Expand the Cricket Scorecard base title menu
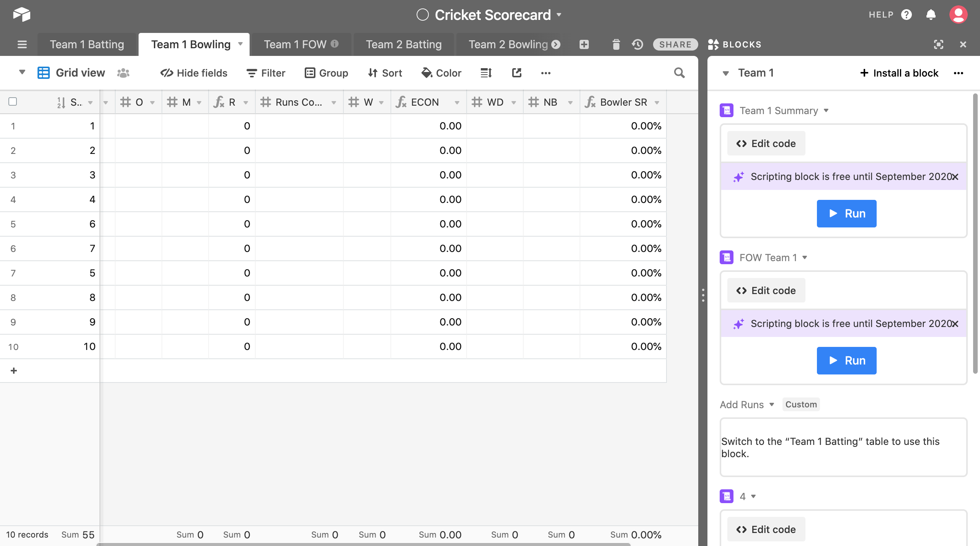Image resolution: width=980 pixels, height=546 pixels. click(x=559, y=15)
